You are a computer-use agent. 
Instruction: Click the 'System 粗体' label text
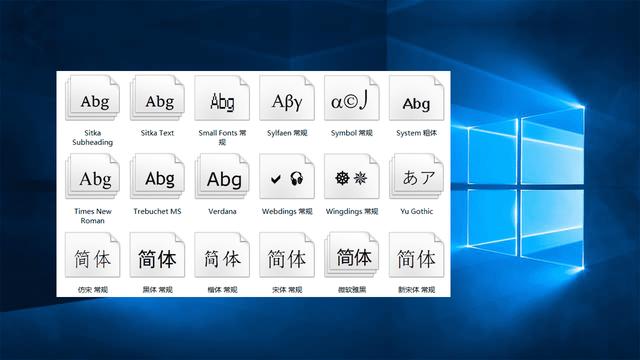coord(416,133)
